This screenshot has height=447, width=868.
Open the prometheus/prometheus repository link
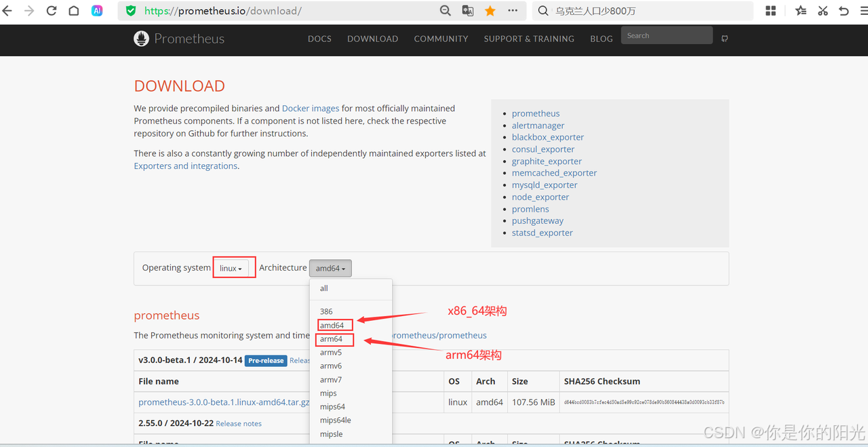[x=439, y=335]
